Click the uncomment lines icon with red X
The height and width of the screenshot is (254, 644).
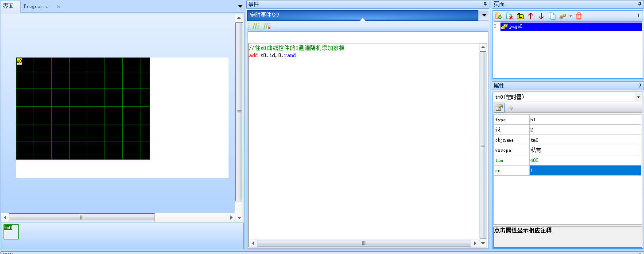(x=267, y=27)
